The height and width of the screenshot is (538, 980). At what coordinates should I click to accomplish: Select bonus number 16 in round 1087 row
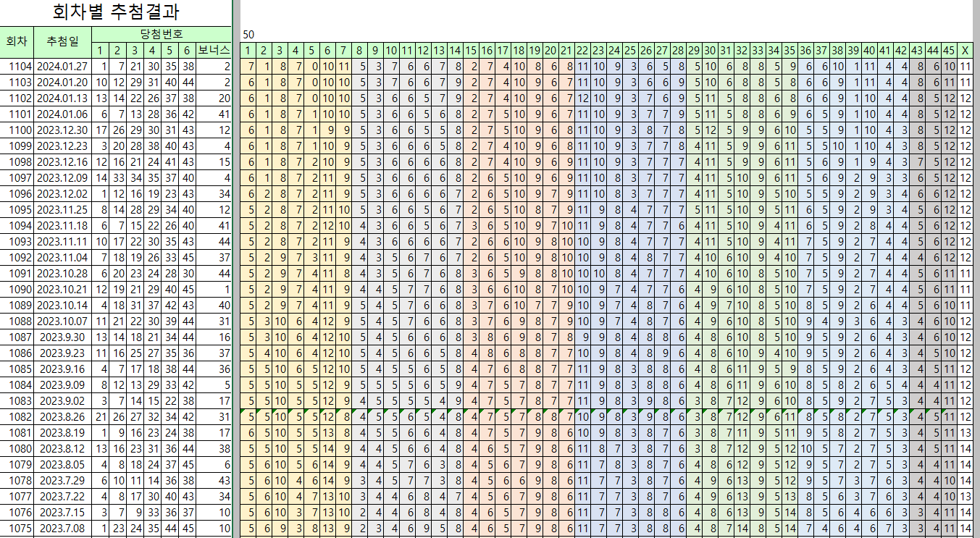(x=214, y=337)
